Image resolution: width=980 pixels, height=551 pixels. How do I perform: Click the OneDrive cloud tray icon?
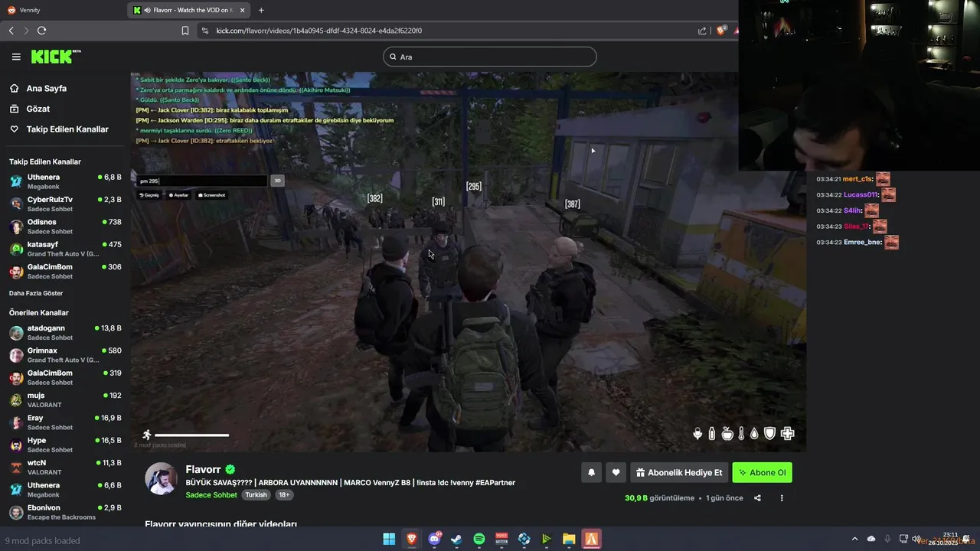(871, 539)
